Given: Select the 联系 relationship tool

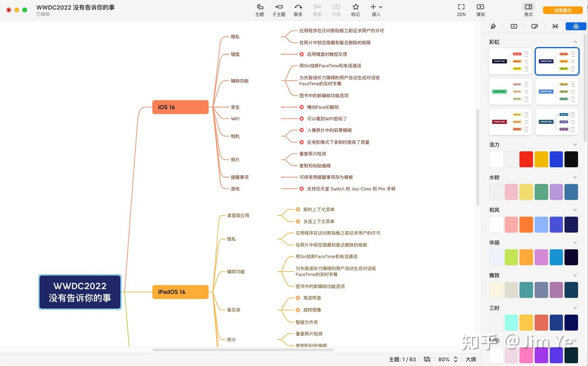Looking at the screenshot, I should pyautogui.click(x=298, y=10).
